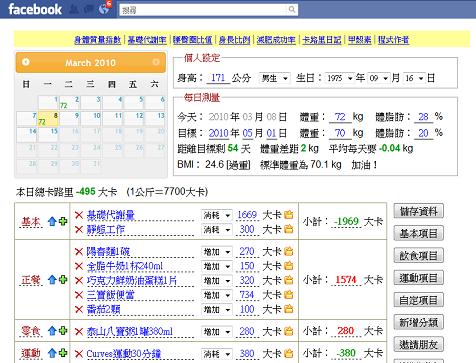
Task: Click the 邀請朋友 button
Action: tap(419, 344)
